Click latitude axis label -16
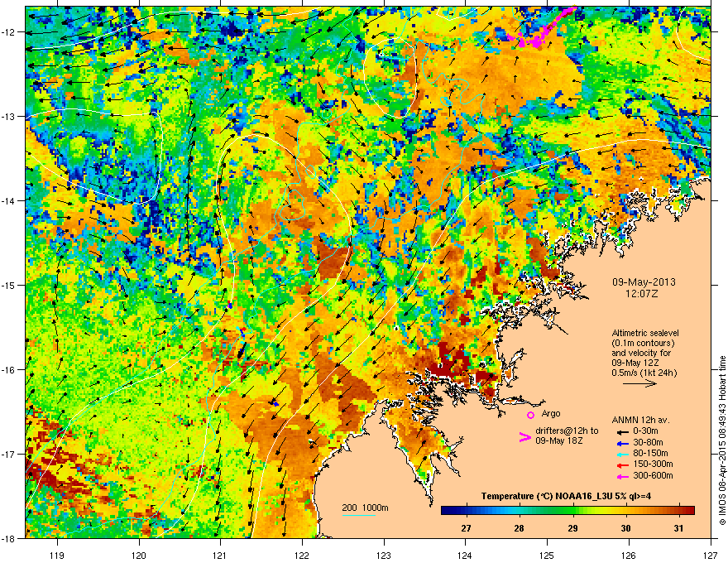 9,370
